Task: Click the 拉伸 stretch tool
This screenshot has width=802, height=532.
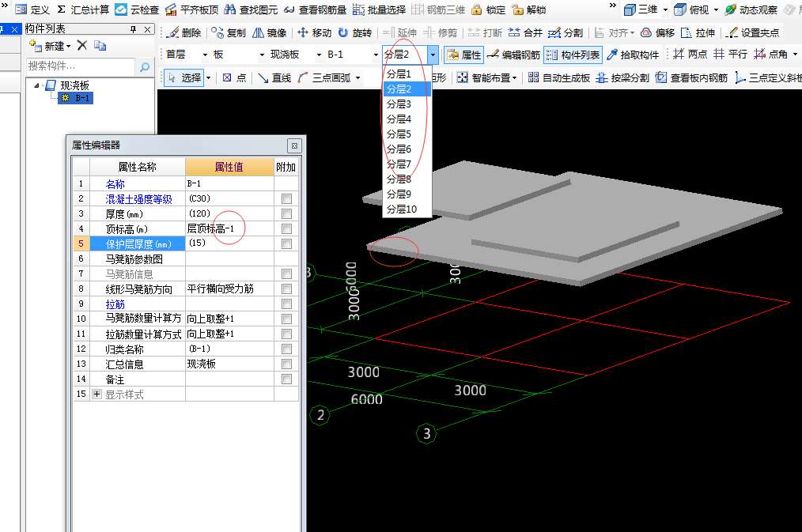Action: (x=698, y=32)
